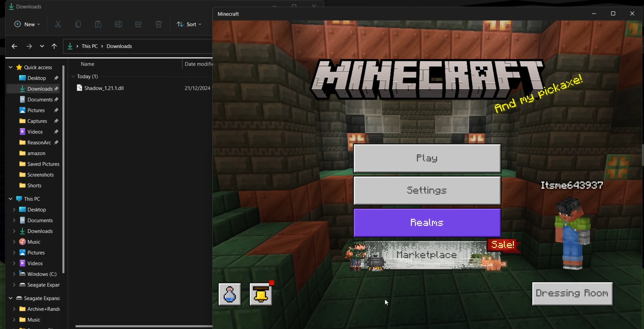
Task: Open the Sort dropdown in File Explorer
Action: point(189,24)
